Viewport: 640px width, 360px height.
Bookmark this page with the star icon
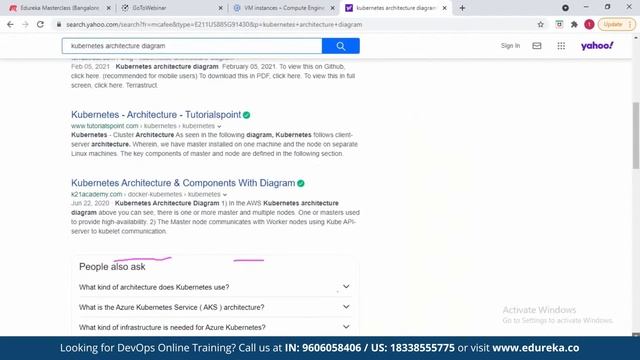tap(540, 24)
